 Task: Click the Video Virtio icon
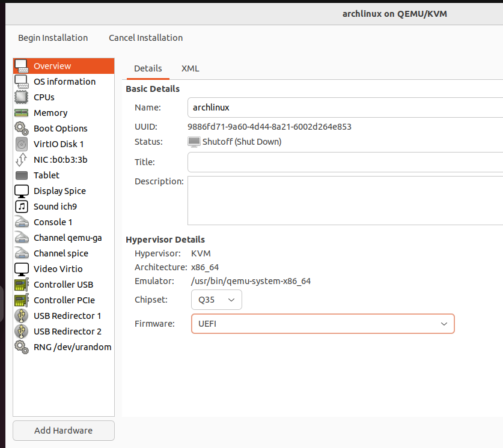tap(21, 268)
